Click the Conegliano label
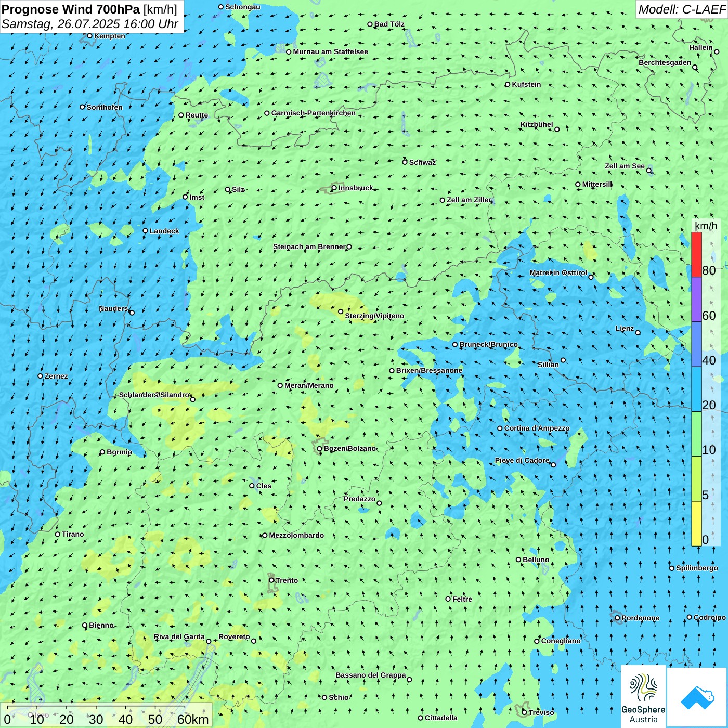This screenshot has height=728, width=728. [561, 641]
